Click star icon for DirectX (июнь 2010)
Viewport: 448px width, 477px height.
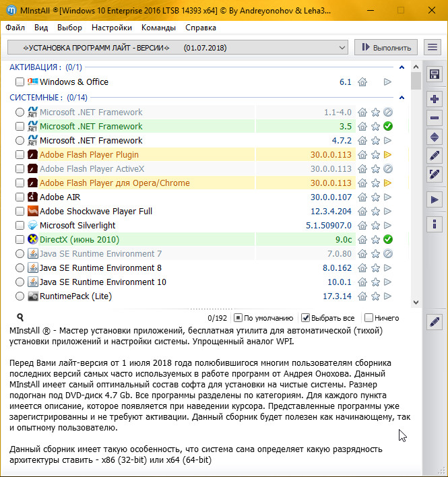click(376, 240)
